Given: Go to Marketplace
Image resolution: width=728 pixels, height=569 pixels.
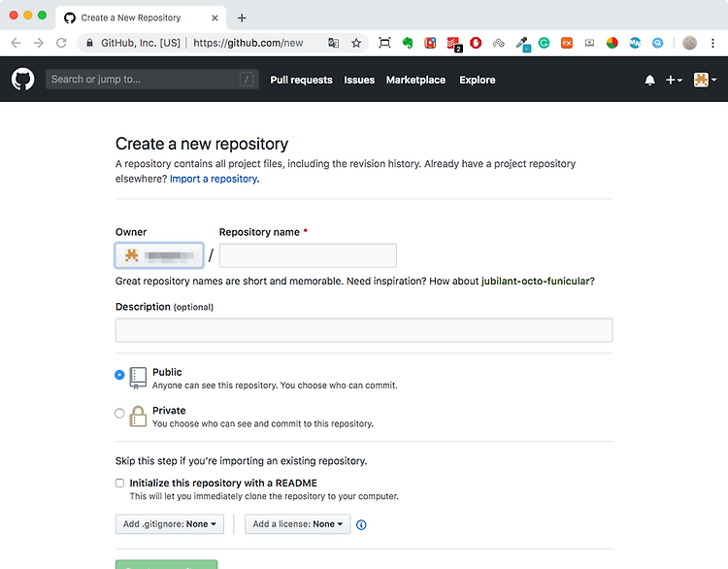Looking at the screenshot, I should point(416,80).
